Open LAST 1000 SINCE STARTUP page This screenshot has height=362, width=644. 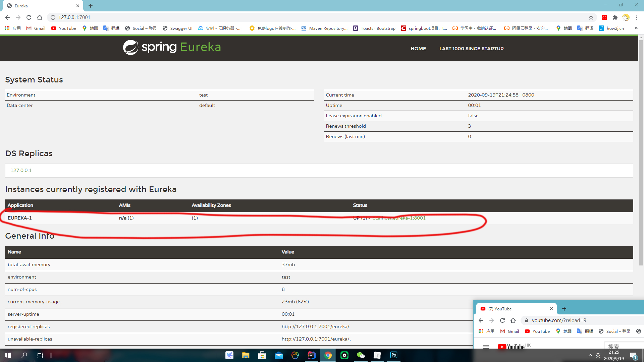click(471, 49)
